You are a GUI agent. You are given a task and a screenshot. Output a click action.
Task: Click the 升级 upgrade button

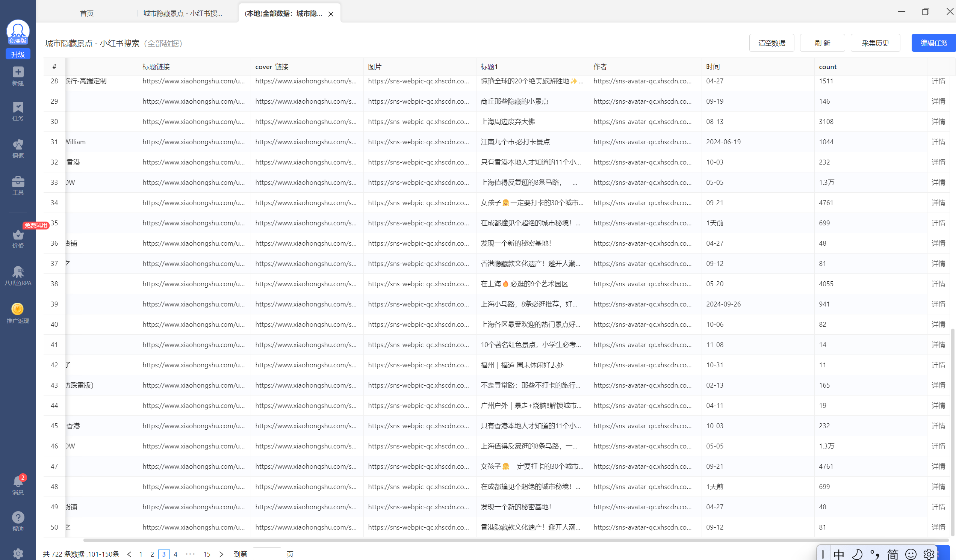point(18,54)
